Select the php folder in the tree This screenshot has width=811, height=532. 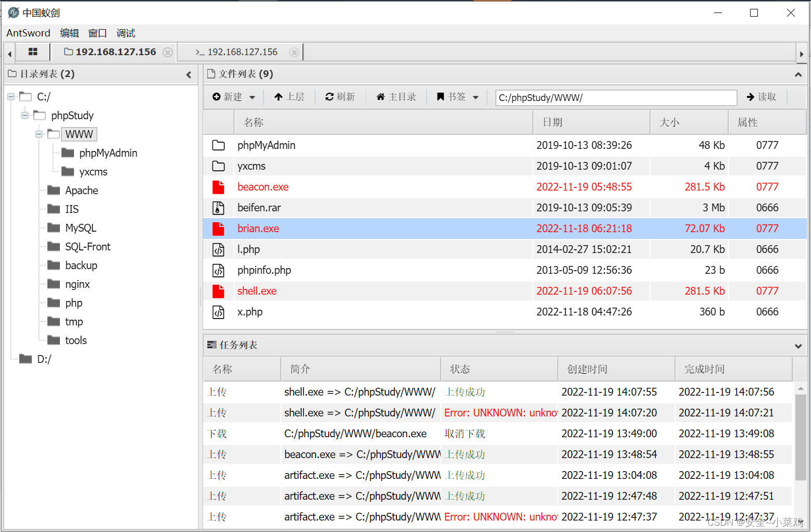[73, 302]
